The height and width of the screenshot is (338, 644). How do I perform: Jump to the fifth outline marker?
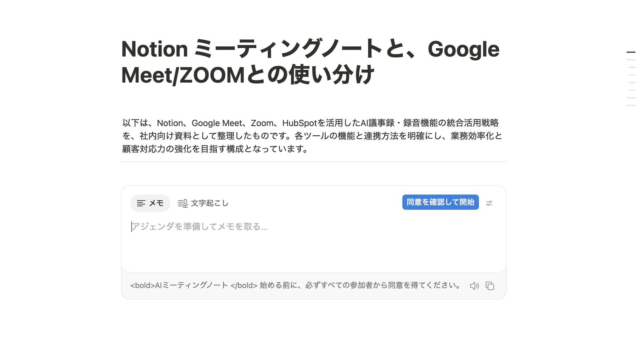pos(632,83)
